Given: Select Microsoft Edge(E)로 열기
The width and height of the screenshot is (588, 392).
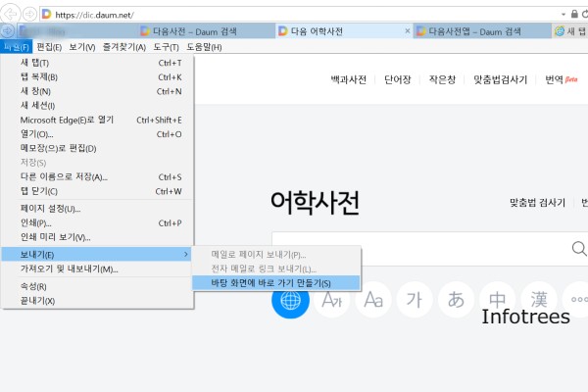Looking at the screenshot, I should tap(97, 120).
